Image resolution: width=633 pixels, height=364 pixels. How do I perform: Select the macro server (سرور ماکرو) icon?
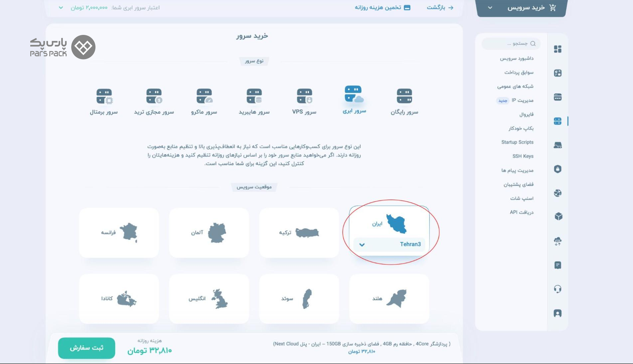(204, 96)
